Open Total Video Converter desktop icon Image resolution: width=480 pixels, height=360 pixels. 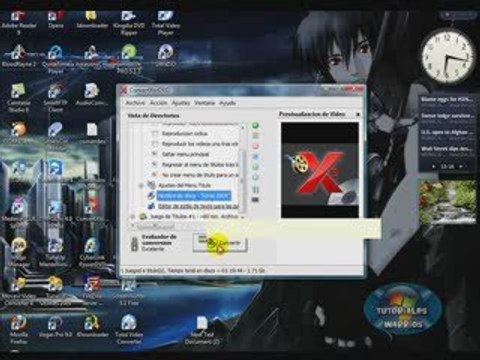[129, 329]
